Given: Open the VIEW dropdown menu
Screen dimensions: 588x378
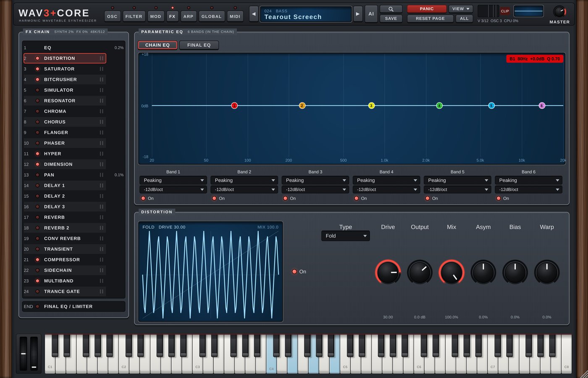Looking at the screenshot, I should [x=461, y=9].
